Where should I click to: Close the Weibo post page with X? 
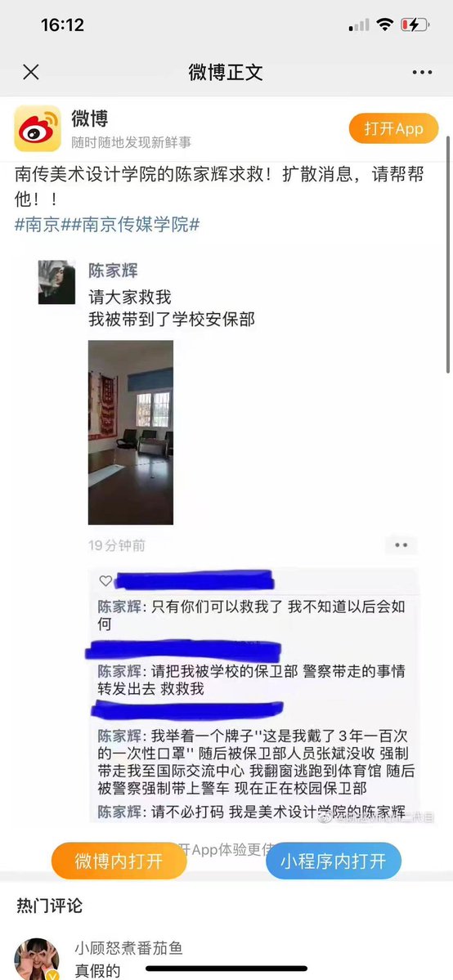coord(30,73)
